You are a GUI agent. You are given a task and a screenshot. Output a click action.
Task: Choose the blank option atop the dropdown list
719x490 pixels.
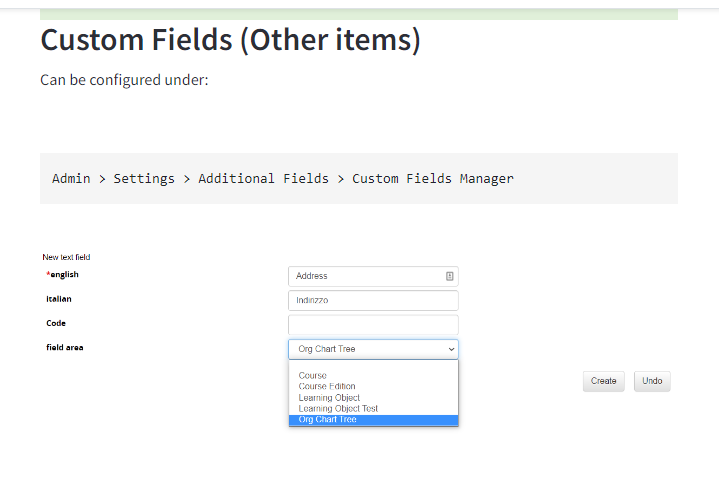(372, 366)
